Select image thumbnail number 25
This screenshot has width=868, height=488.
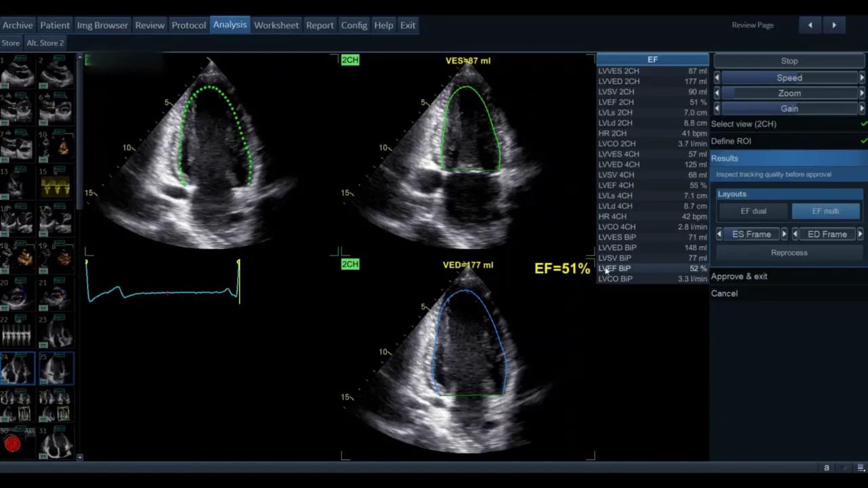coord(56,368)
